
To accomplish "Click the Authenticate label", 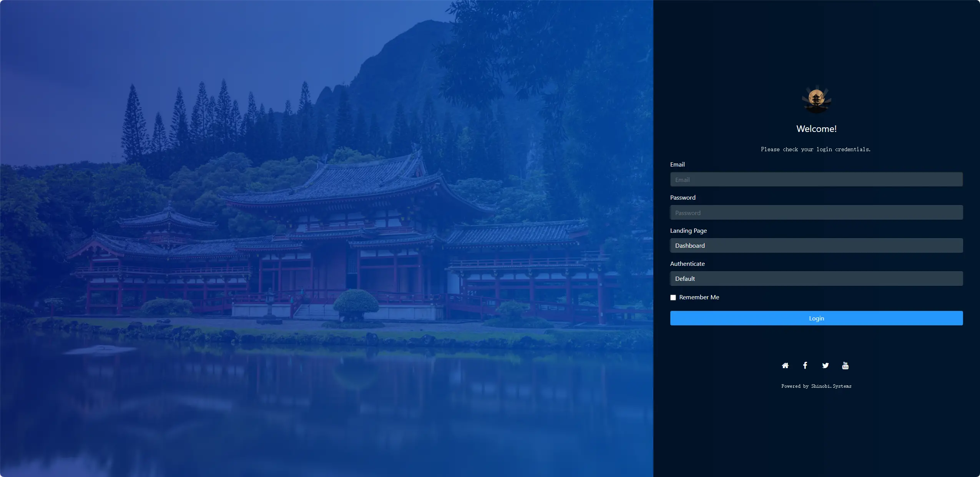I will point(687,264).
